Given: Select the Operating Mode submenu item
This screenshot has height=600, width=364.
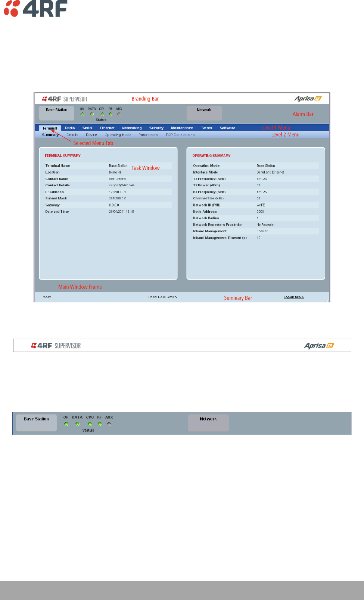Looking at the screenshot, I should point(118,135).
